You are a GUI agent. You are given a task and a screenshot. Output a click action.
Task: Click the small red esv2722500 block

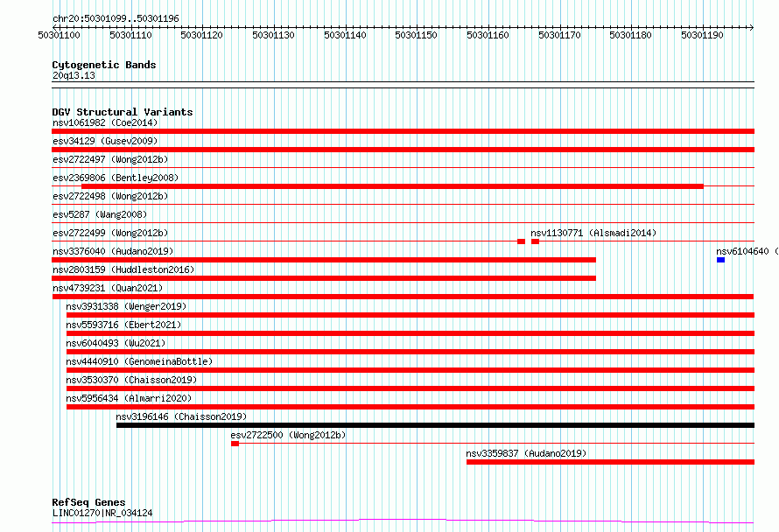click(235, 444)
